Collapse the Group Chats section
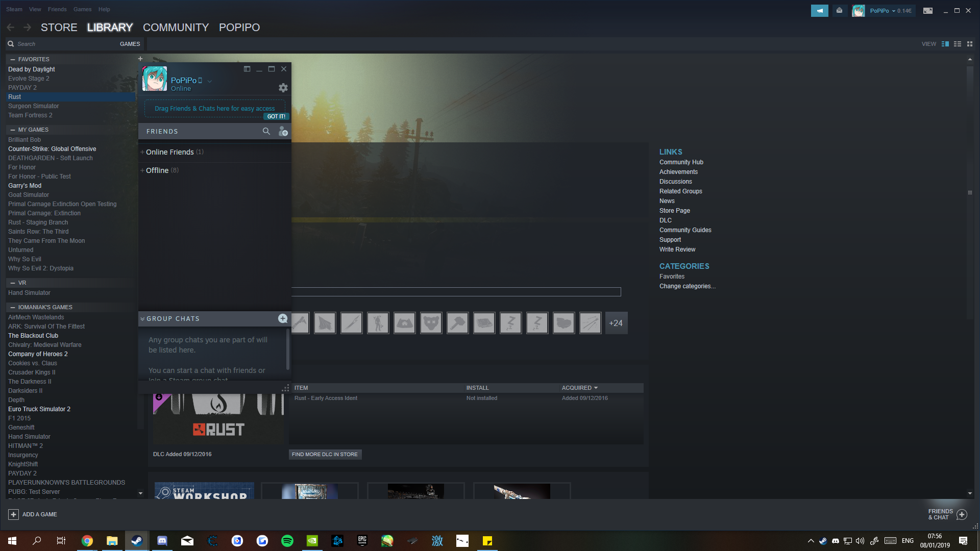This screenshot has width=980, height=551. click(142, 319)
